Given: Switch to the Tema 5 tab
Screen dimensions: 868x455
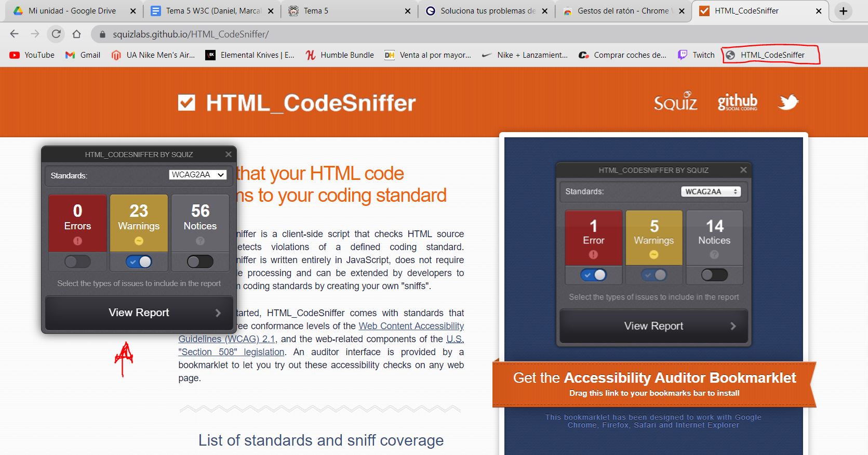Looking at the screenshot, I should (x=349, y=11).
